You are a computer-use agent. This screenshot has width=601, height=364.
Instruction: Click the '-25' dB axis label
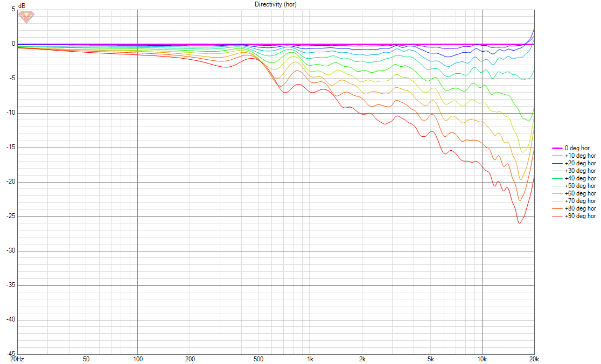pyautogui.click(x=11, y=216)
